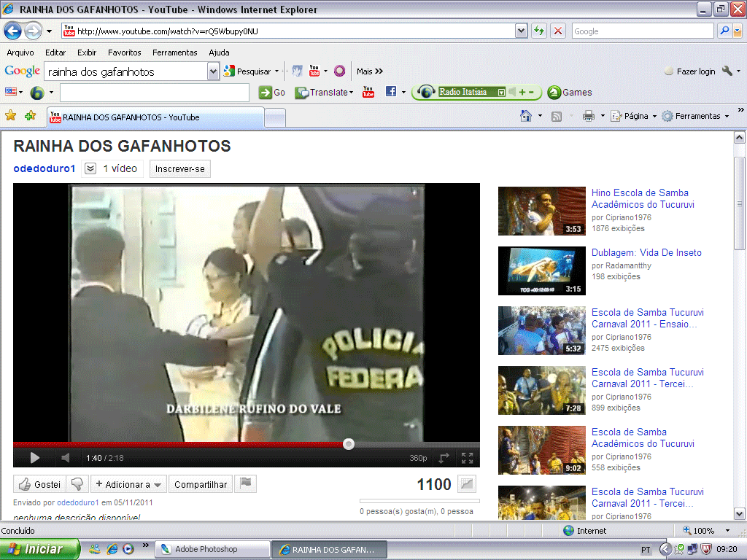747x560 pixels.
Task: Expand the Radio Itatiaia station dropdown
Action: tap(501, 93)
